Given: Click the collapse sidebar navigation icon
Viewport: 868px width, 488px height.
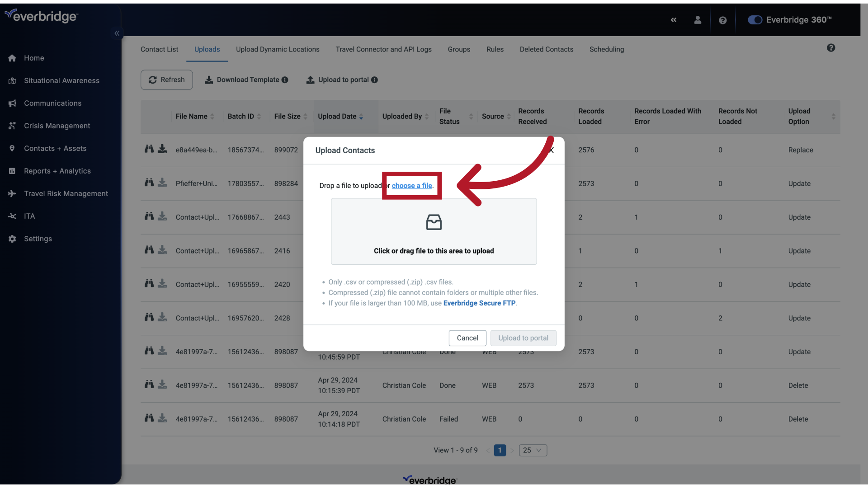Looking at the screenshot, I should tap(118, 33).
